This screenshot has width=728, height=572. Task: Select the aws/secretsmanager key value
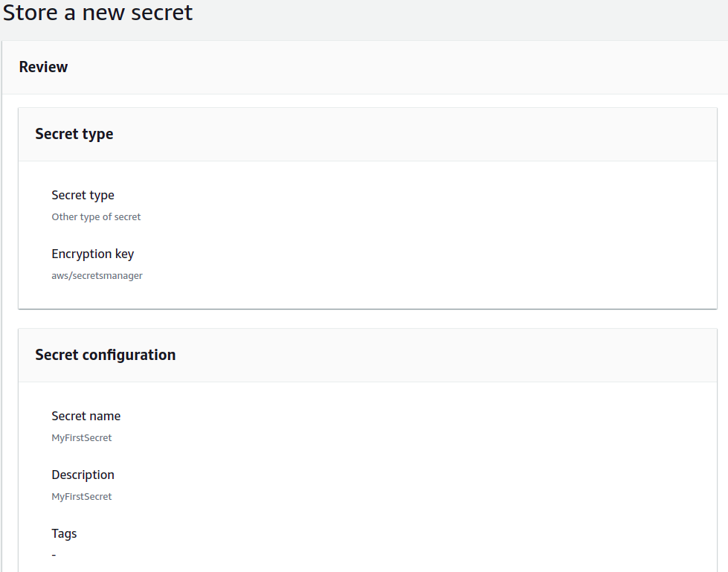point(97,275)
